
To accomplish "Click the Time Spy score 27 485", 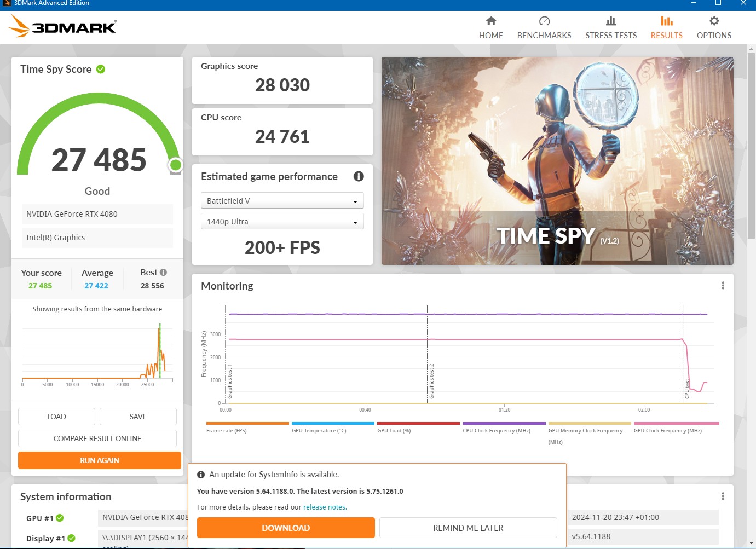I will (x=99, y=160).
